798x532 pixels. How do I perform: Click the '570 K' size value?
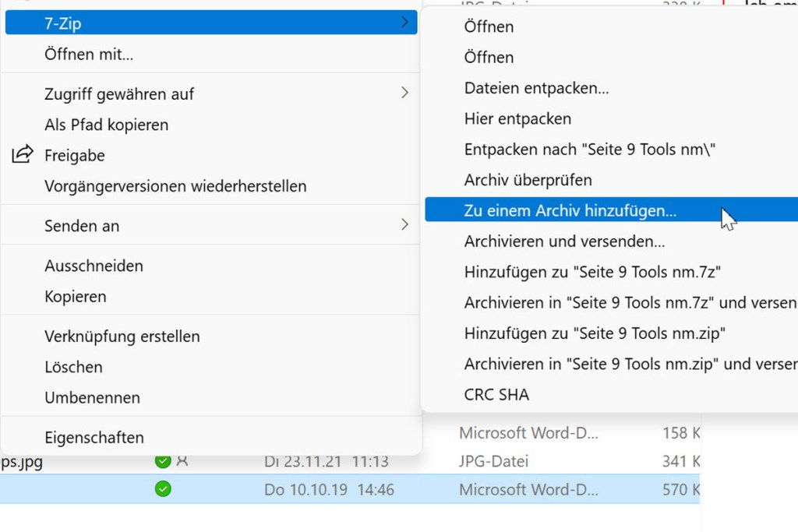click(x=681, y=490)
